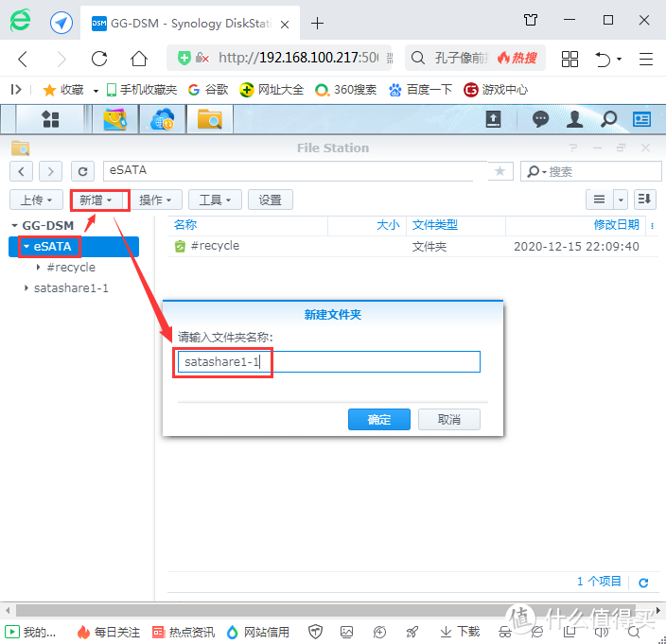The image size is (666, 644).
Task: Click the File Station 搜索 search box
Action: coord(591,171)
